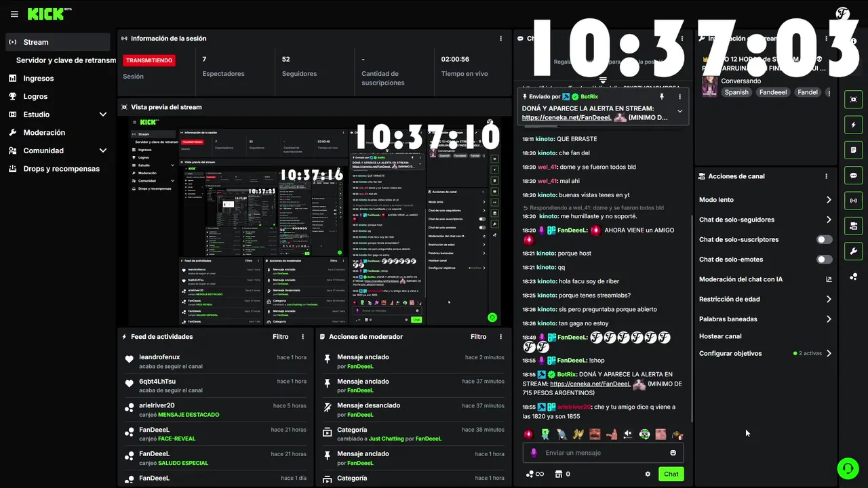This screenshot has height=488, width=868.
Task: Toggle the channel actions camera icon in right rail
Action: click(853, 226)
